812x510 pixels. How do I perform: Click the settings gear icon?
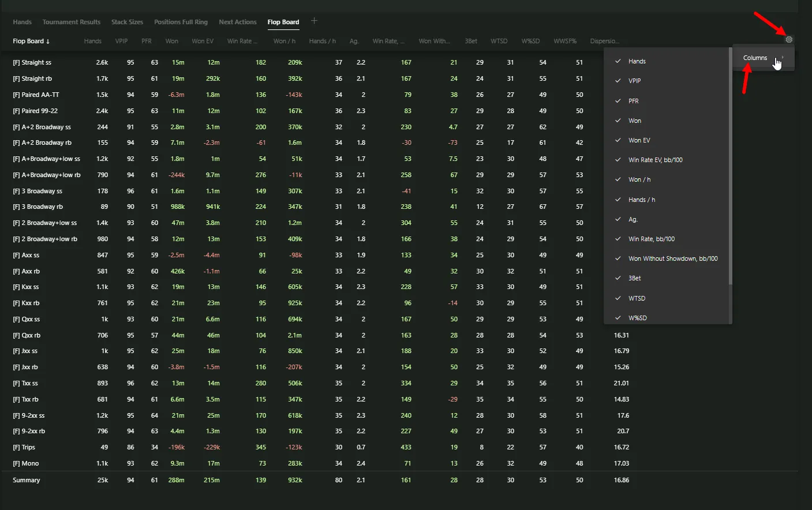pyautogui.click(x=789, y=40)
